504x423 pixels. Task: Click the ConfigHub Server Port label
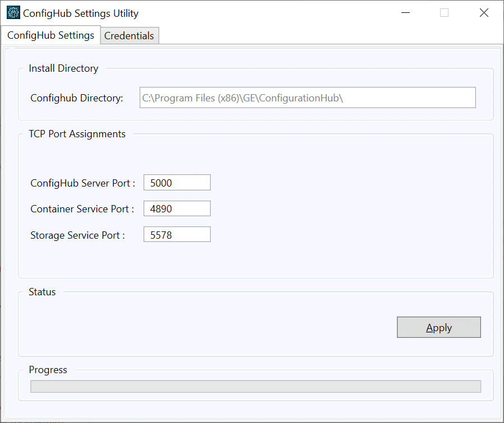(x=82, y=183)
